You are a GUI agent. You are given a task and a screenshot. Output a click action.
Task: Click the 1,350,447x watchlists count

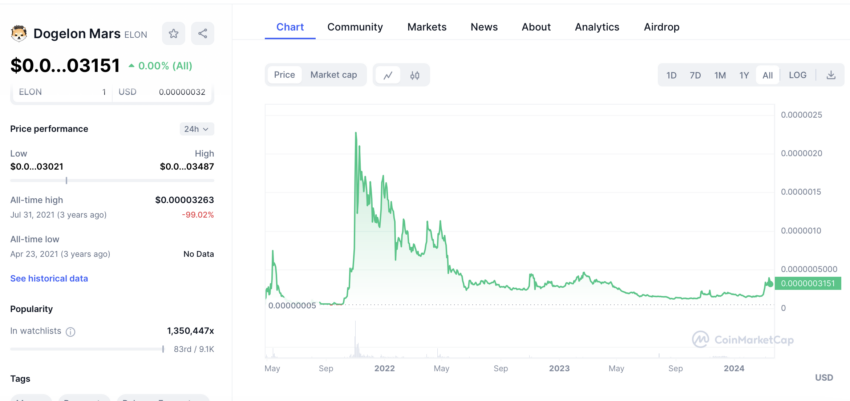click(190, 331)
